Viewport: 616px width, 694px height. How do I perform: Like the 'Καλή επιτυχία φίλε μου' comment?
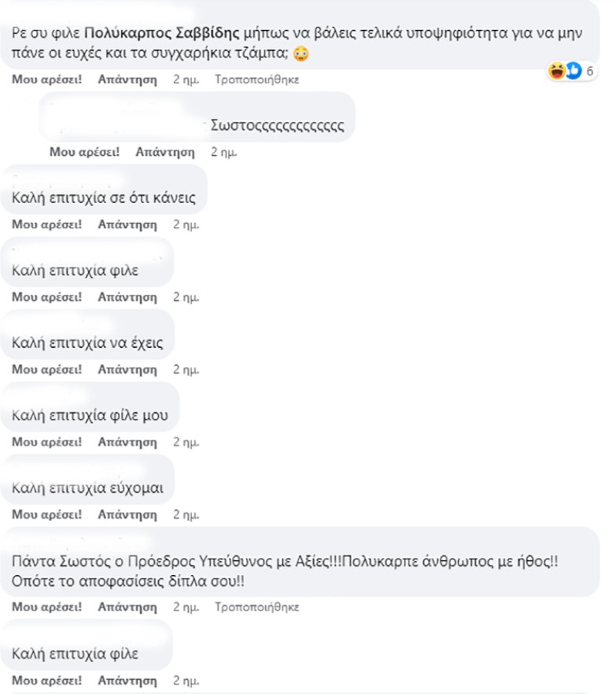tap(47, 441)
